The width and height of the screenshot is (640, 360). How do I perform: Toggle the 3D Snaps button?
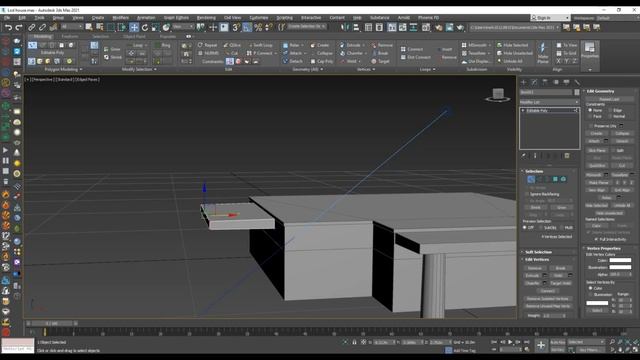point(236,27)
